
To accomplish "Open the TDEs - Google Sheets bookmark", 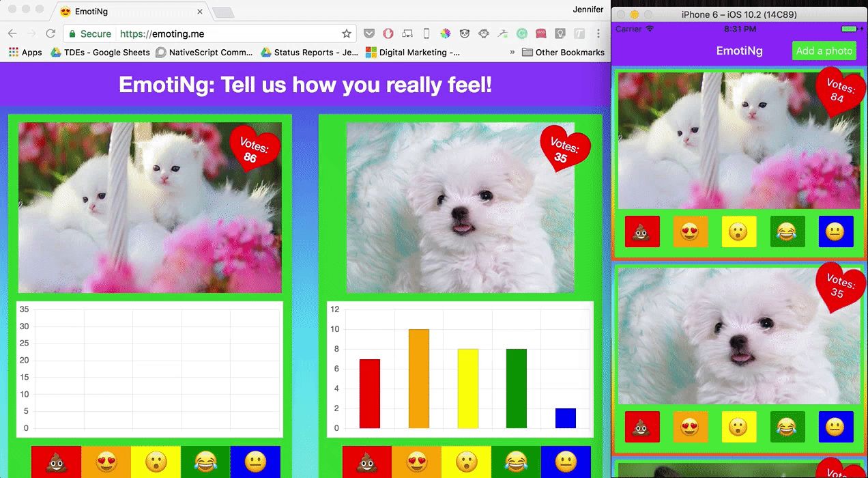I will pyautogui.click(x=100, y=52).
